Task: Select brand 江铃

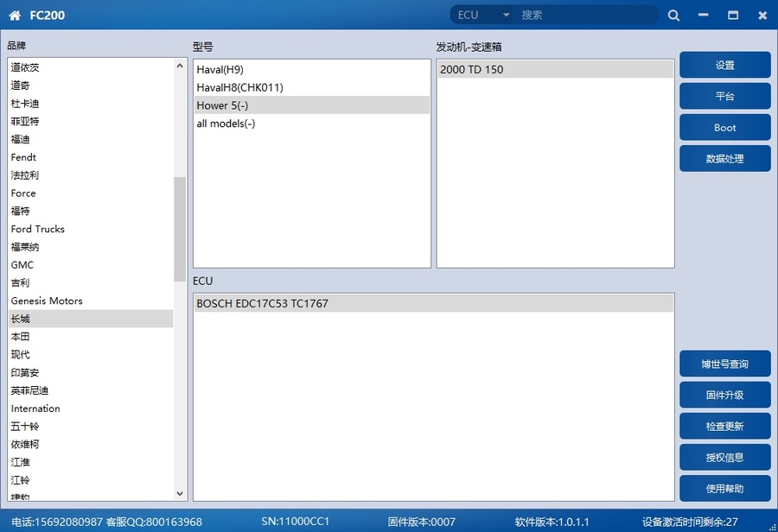Action: [91, 480]
